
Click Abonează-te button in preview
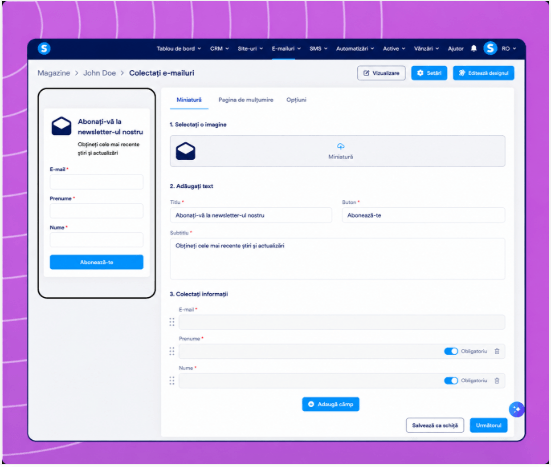tap(97, 262)
